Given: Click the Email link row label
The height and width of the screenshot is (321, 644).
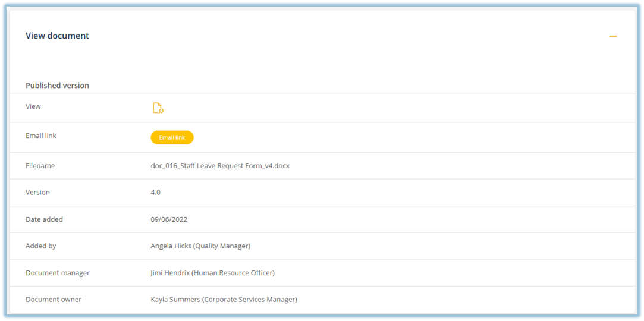Looking at the screenshot, I should 41,136.
